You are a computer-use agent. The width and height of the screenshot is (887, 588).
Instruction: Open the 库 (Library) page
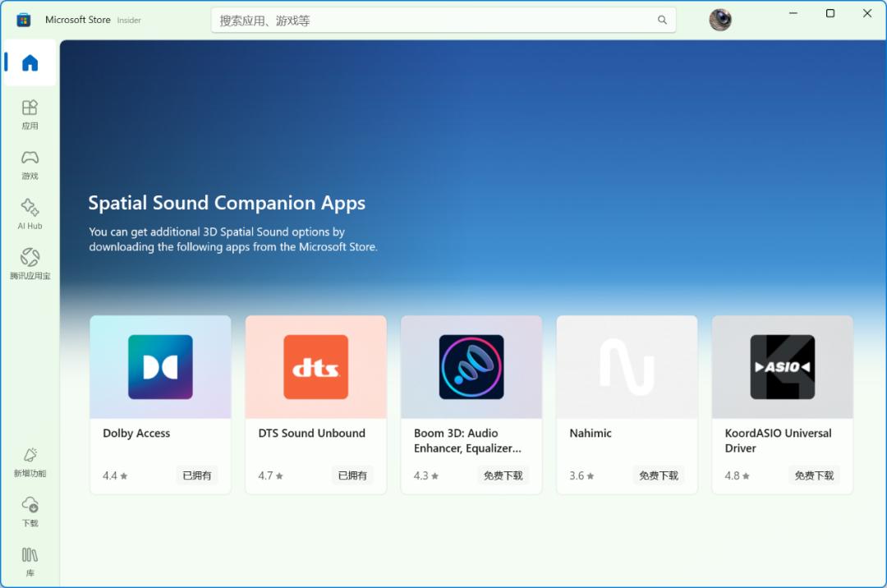30,562
